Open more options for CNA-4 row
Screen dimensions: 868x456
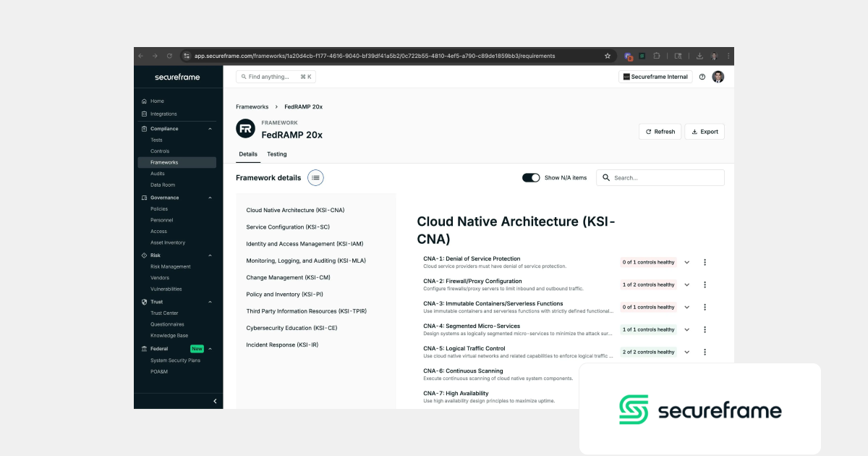point(705,330)
